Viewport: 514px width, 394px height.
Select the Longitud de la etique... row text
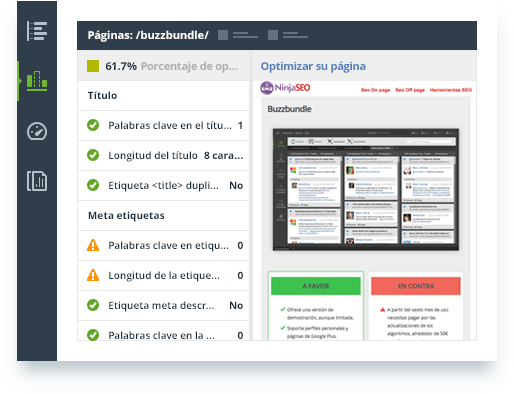click(164, 276)
